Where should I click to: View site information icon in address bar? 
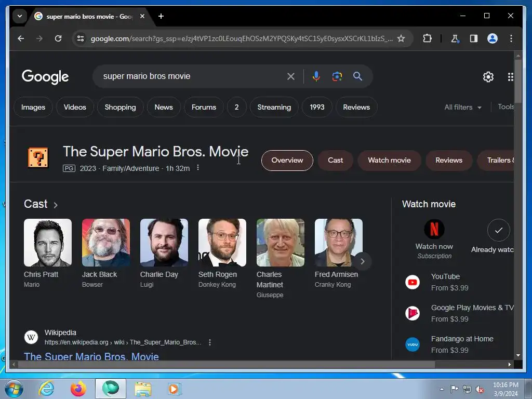tap(81, 38)
